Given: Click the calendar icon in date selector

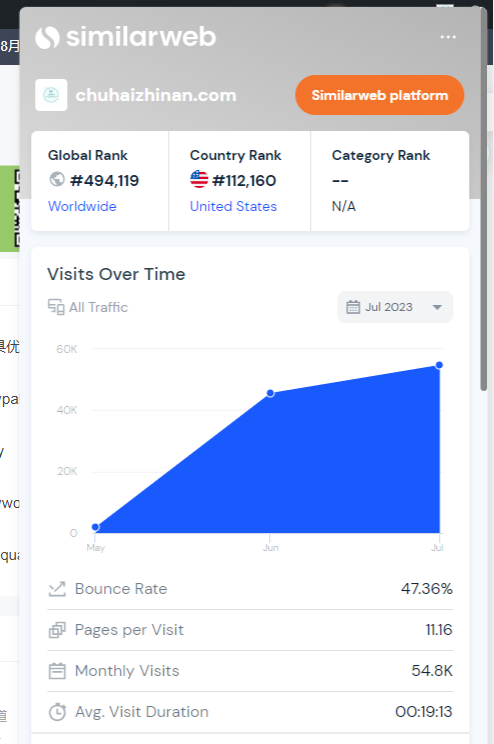Looking at the screenshot, I should (x=353, y=307).
